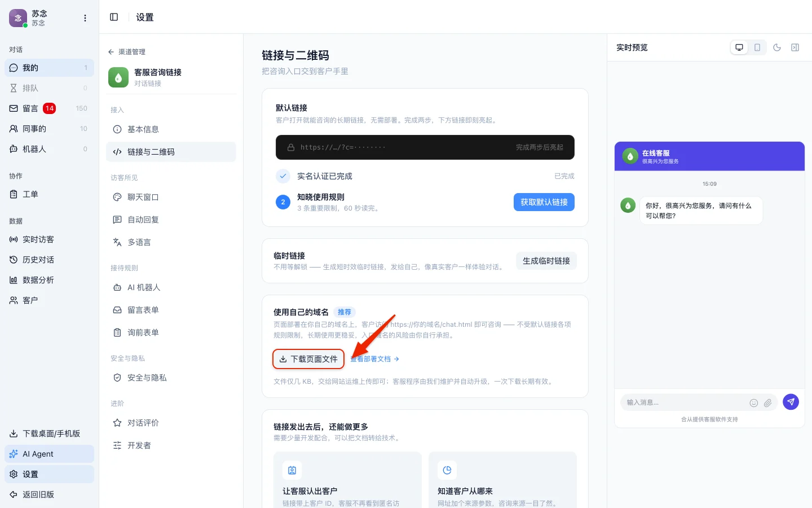Select 链接与二维码 settings item
Screen dimensions: 812x508
point(171,152)
